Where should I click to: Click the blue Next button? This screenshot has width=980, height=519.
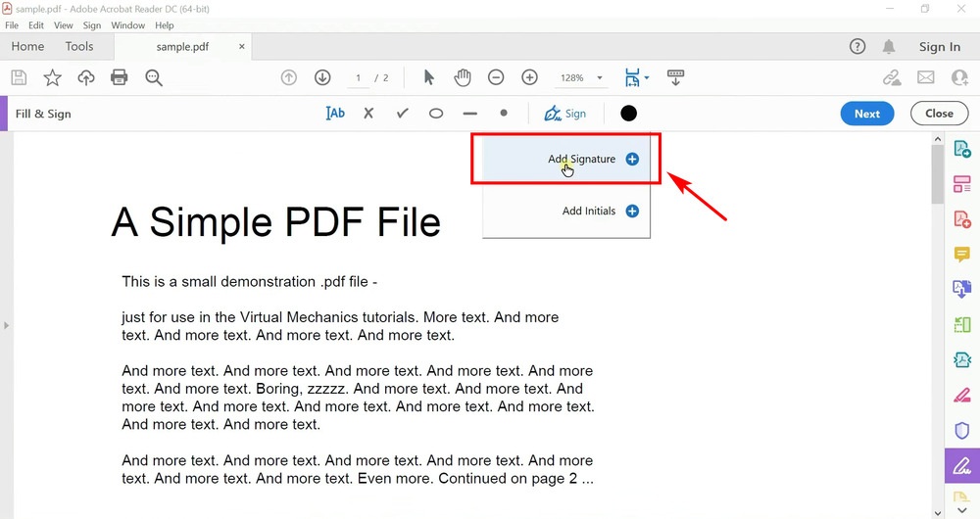[866, 114]
